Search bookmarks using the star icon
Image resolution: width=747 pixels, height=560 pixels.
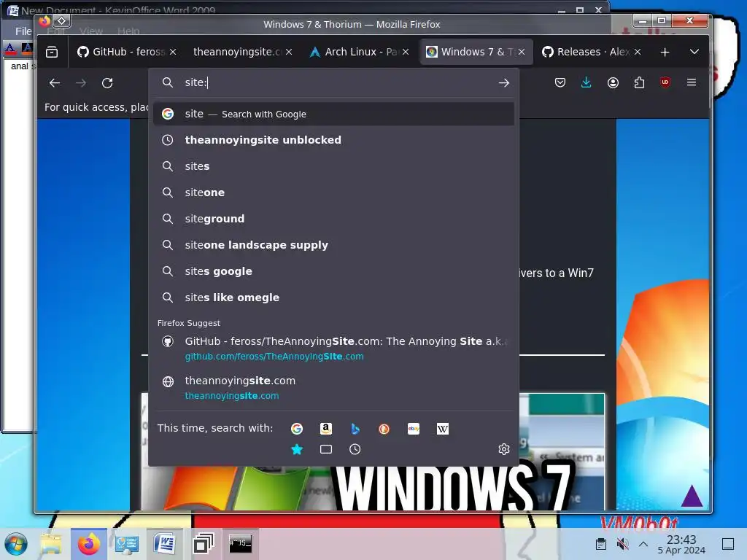pos(297,449)
